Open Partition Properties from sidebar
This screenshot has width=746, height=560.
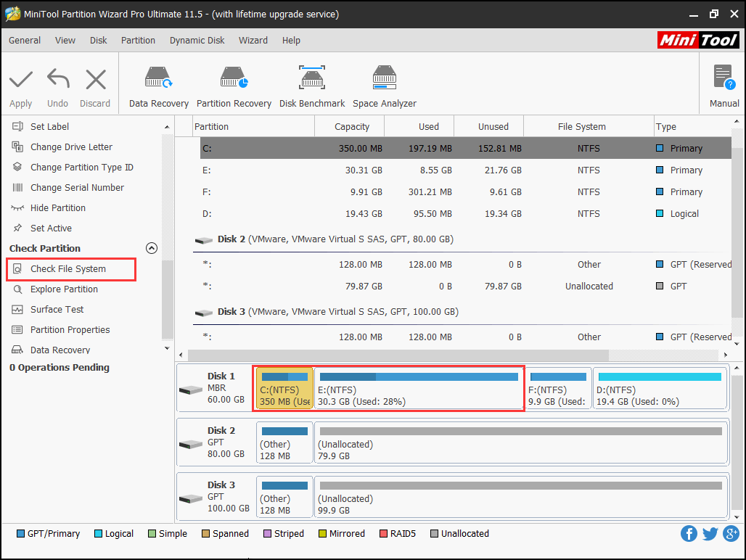(x=70, y=330)
